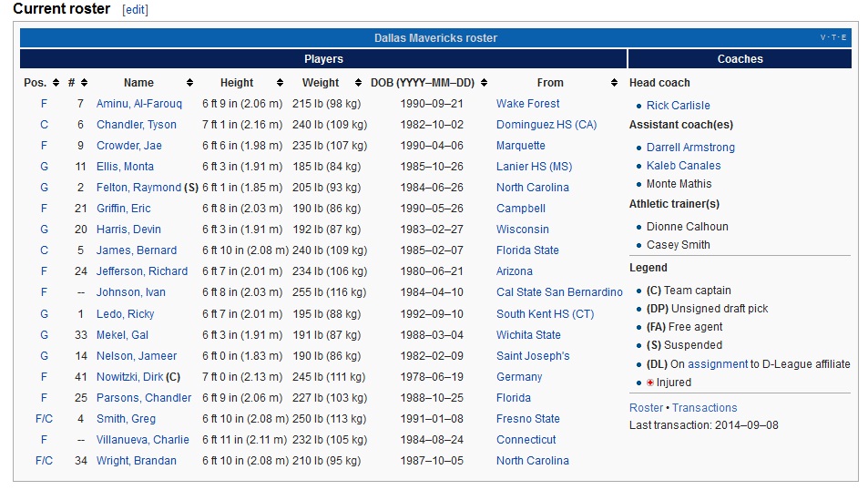Open Crowder, Jae player page
The height and width of the screenshot is (490, 868).
(x=129, y=146)
